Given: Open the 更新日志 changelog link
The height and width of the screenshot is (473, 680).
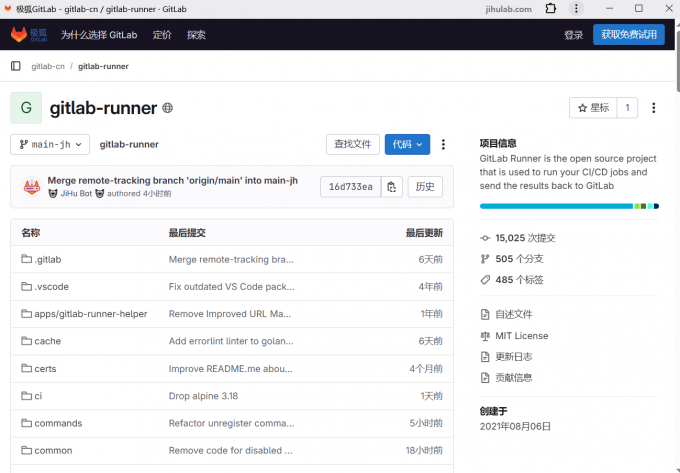Looking at the screenshot, I should [514, 357].
